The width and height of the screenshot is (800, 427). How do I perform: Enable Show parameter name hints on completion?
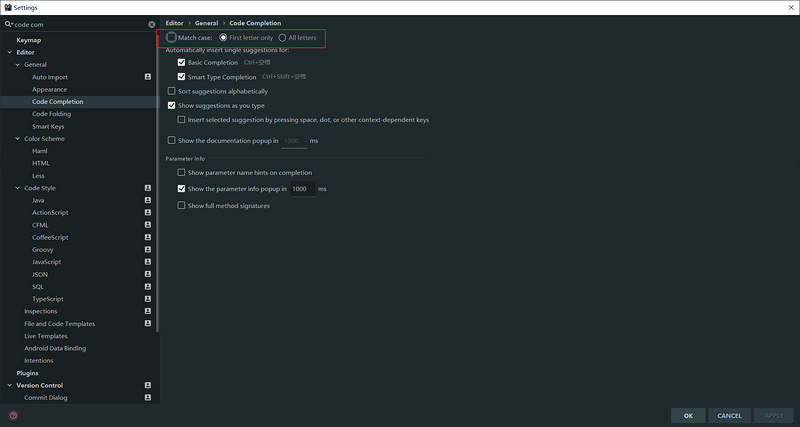[x=181, y=172]
